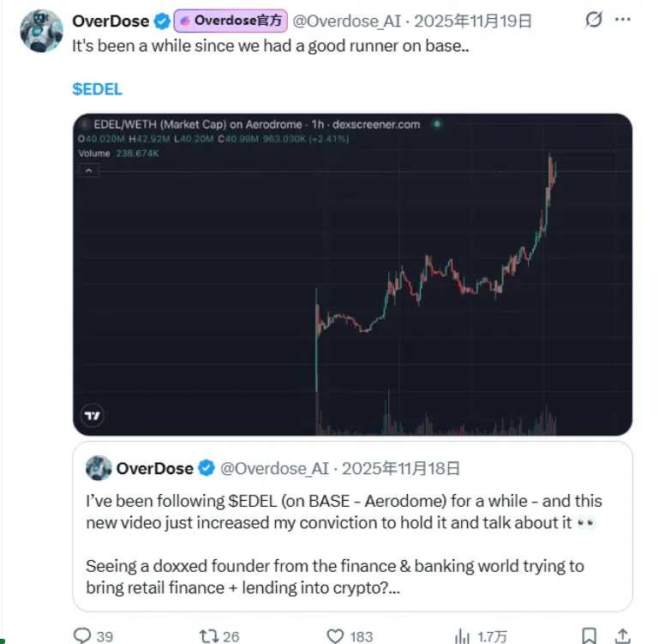Viewport: 665px width, 644px height.
Task: Click the TradingView logo in the chart
Action: coord(92,416)
